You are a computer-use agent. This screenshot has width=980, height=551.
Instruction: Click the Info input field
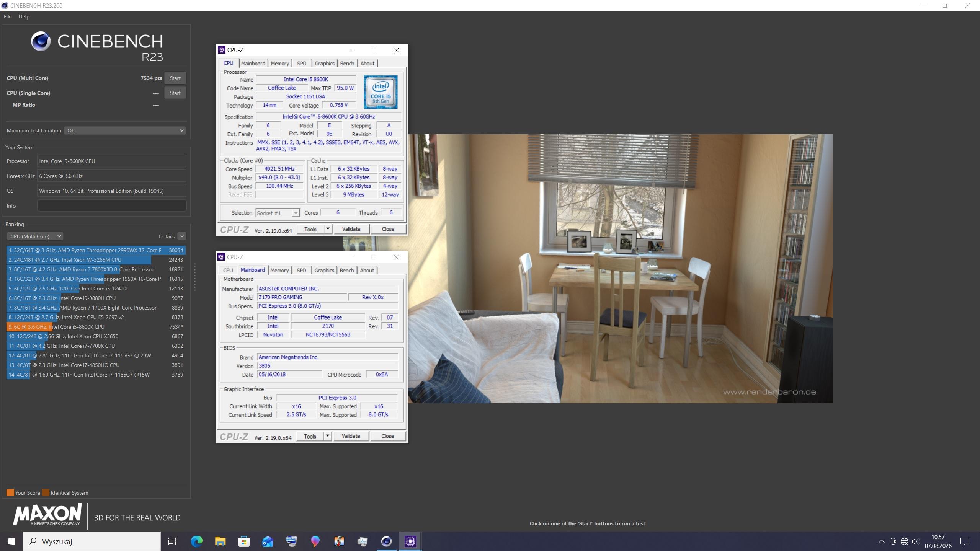click(112, 206)
